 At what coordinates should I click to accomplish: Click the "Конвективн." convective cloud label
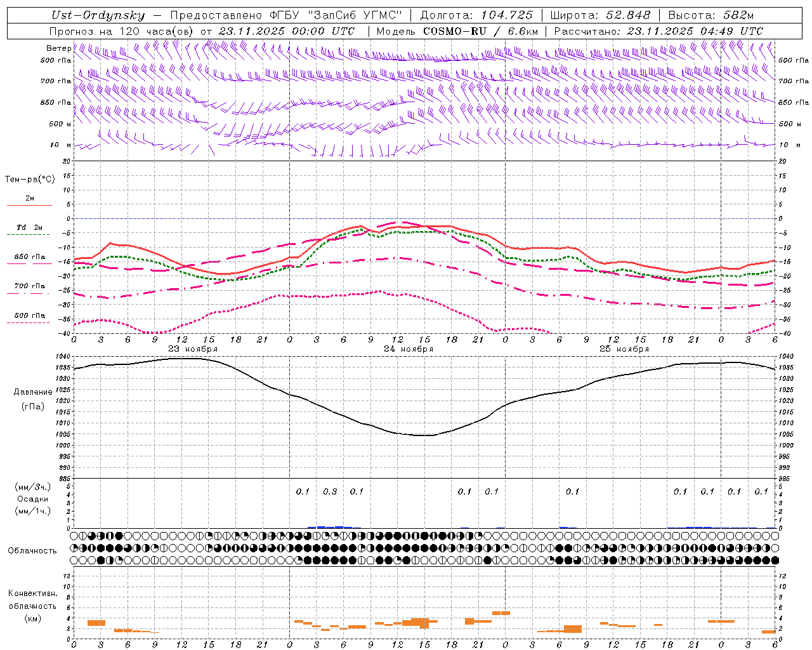(33, 594)
